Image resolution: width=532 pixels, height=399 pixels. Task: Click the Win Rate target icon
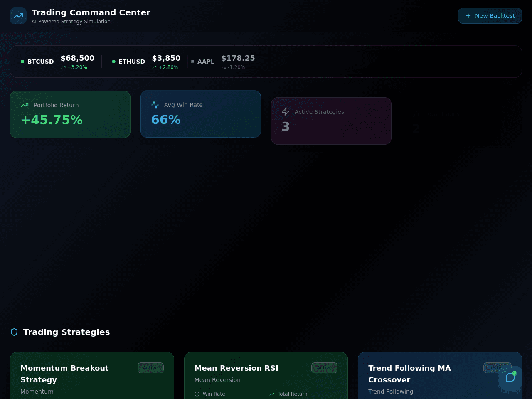click(x=197, y=394)
